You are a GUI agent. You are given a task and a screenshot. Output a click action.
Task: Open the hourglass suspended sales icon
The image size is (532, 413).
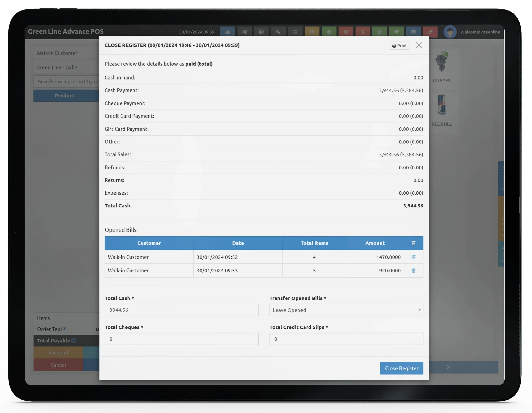tap(379, 32)
